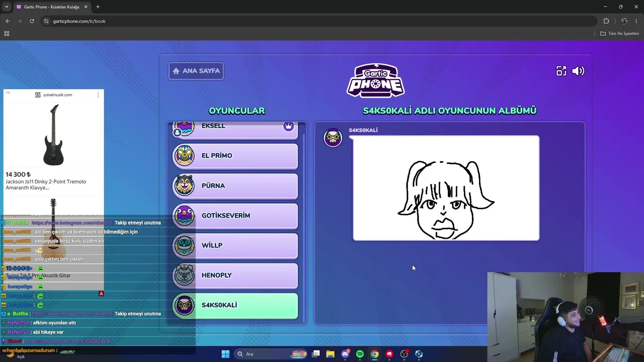Open OBS Studio from the taskbar
644x362 pixels.
[404, 354]
